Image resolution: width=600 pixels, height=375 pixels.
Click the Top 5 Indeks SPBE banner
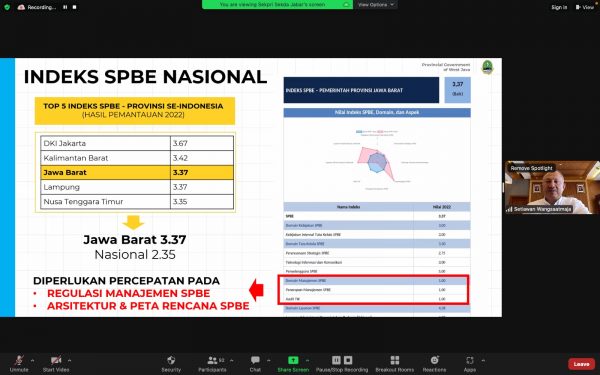[x=135, y=111]
